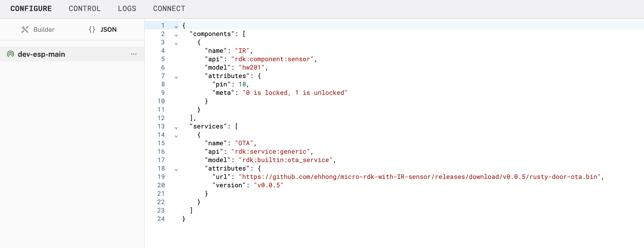Click the "url" key on line 19

pos(221,177)
